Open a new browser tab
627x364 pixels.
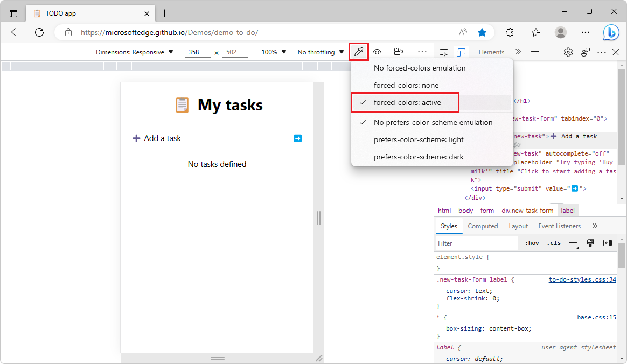coord(164,13)
